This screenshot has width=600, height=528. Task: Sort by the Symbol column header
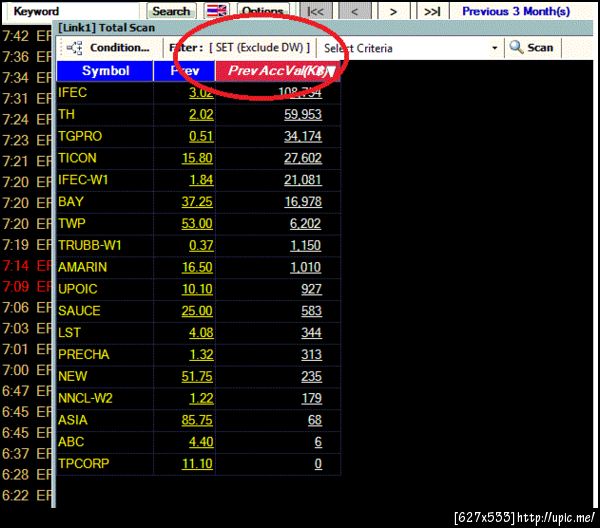click(x=105, y=71)
